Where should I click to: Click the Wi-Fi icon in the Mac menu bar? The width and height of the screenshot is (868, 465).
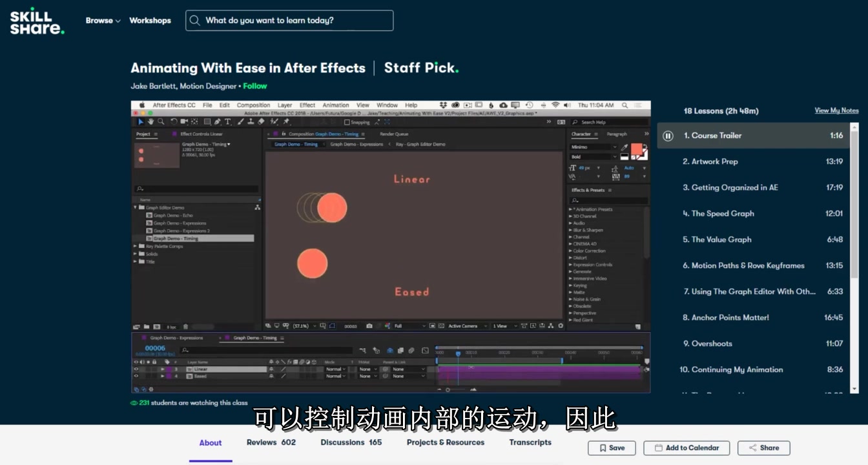coord(555,105)
